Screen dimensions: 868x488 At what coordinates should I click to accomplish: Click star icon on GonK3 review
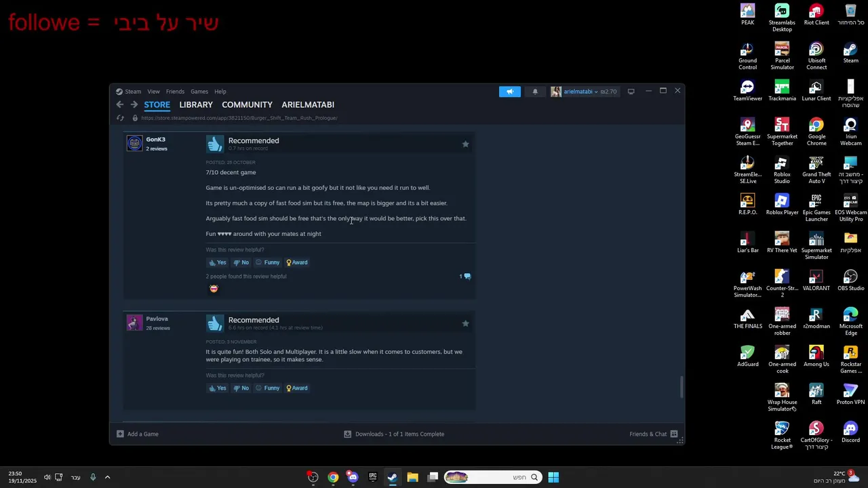(x=465, y=144)
